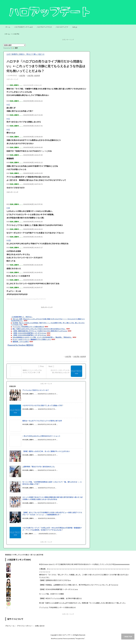The width and height of the screenshot is (136, 644).
Task: Open the Yahoo知恵袋住人 RSS link
Action: [x=42, y=337]
